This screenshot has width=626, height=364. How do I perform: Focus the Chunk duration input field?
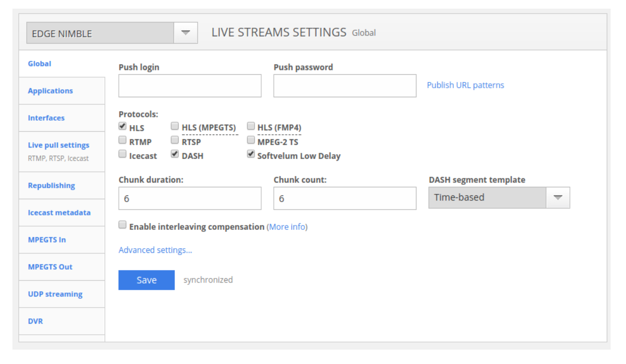(190, 198)
